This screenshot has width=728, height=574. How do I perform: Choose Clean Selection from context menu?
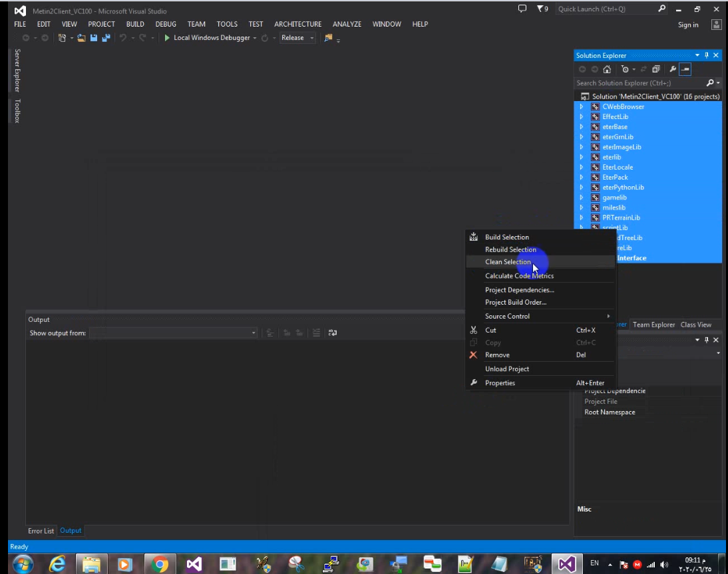[541, 261]
